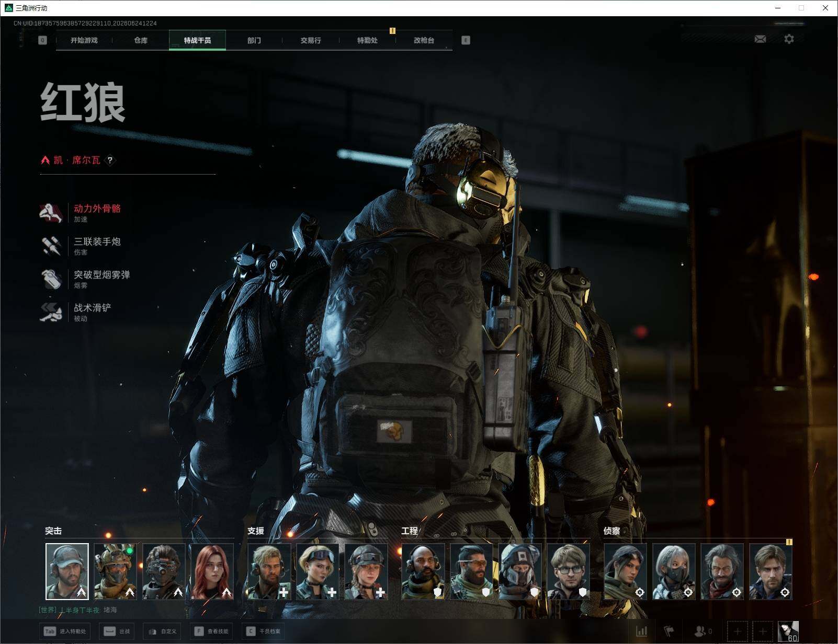Select the braided helmeted woman support portrait
The width and height of the screenshot is (838, 644).
(366, 571)
